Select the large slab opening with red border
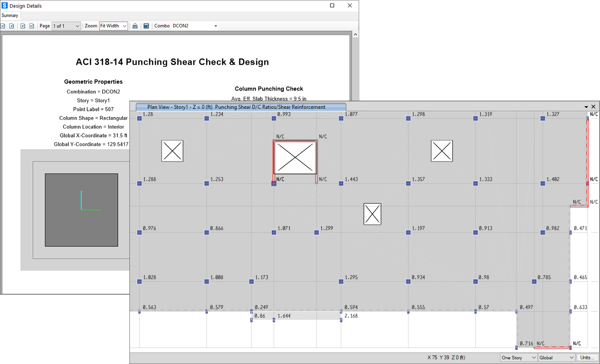 coord(295,158)
